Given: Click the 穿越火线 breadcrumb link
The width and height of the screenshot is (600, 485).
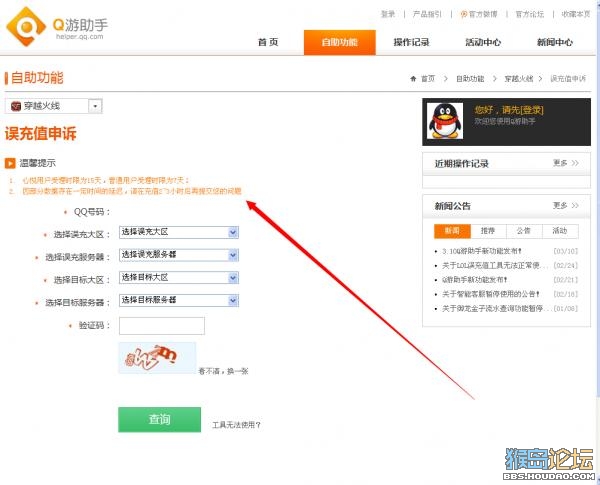Looking at the screenshot, I should [x=518, y=79].
